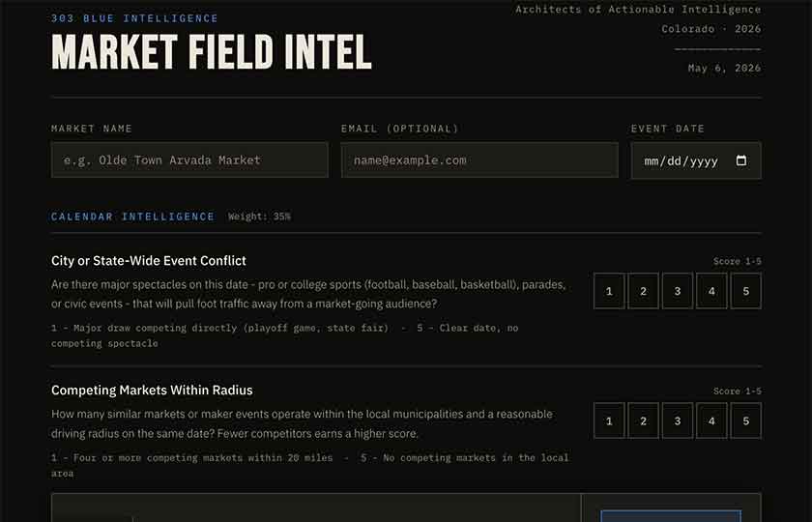
Task: Select score 3 for Competing Markets Within Radius
Action: [x=678, y=420]
